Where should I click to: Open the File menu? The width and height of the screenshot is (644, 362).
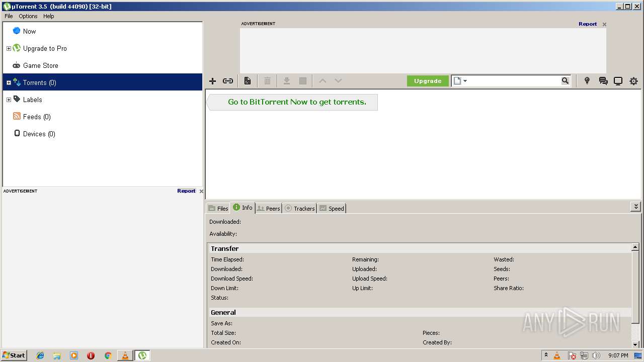click(x=9, y=16)
